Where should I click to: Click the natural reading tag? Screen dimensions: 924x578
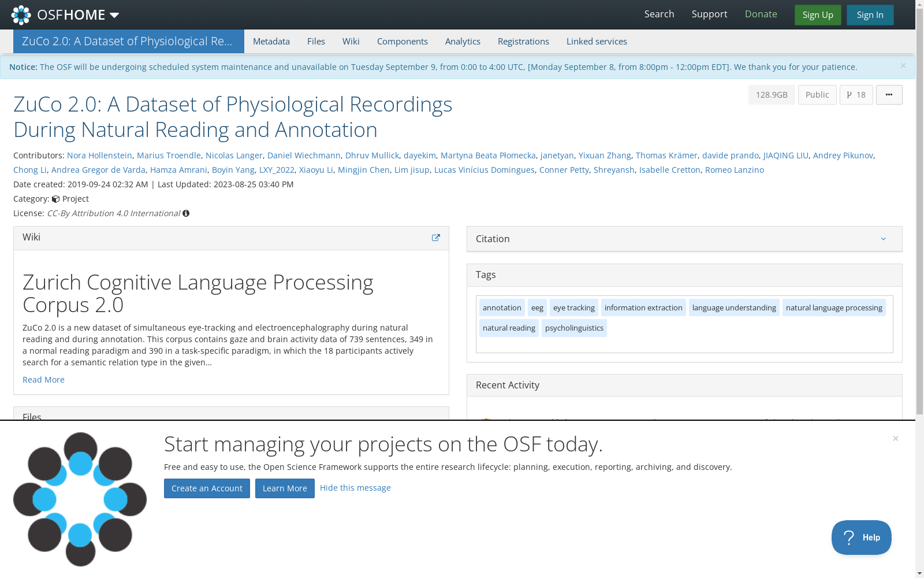(509, 328)
